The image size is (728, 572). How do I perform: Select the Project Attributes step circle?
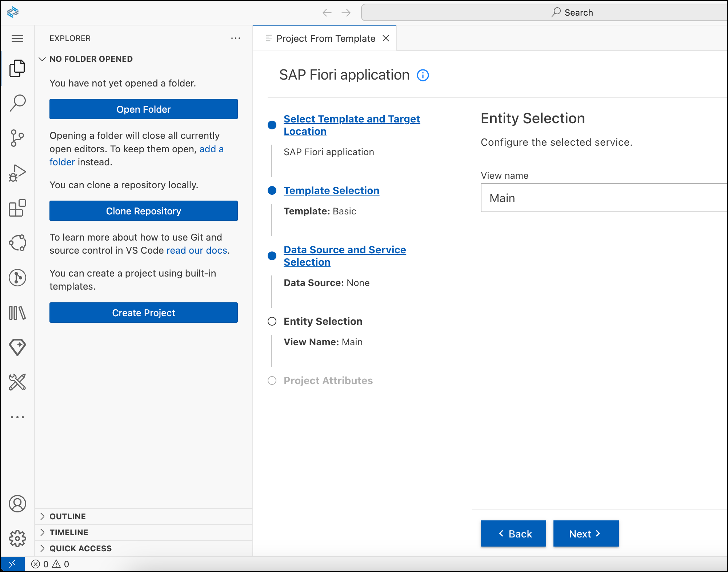272,381
